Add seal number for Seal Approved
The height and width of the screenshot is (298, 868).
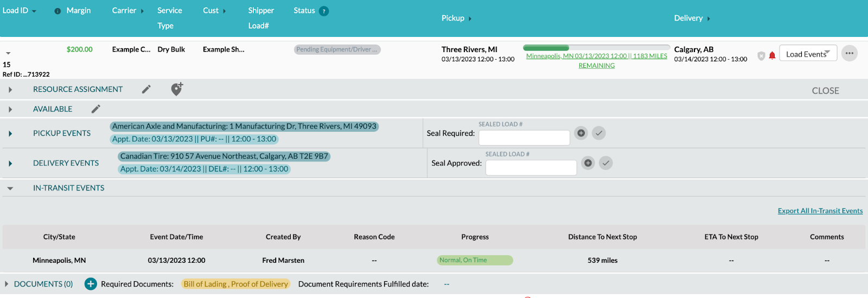(588, 163)
